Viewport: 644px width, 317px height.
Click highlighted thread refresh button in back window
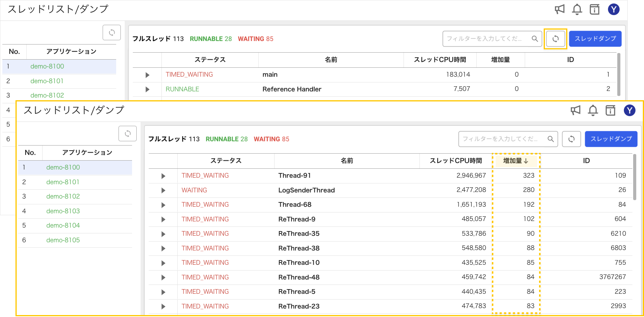click(x=556, y=39)
